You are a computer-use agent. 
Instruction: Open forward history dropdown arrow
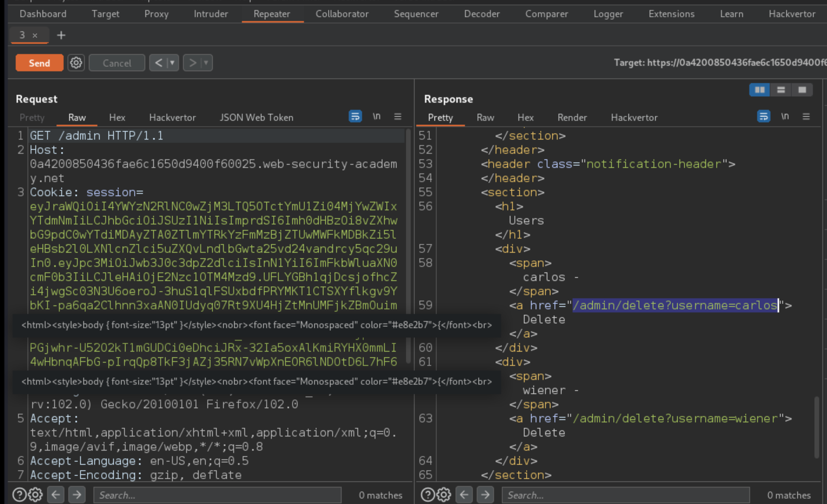point(206,63)
